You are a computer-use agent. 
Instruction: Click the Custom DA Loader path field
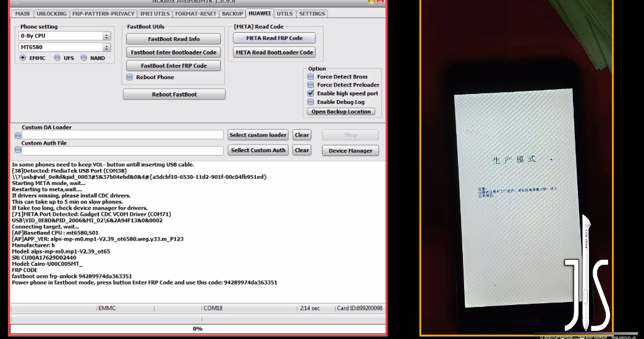click(122, 135)
